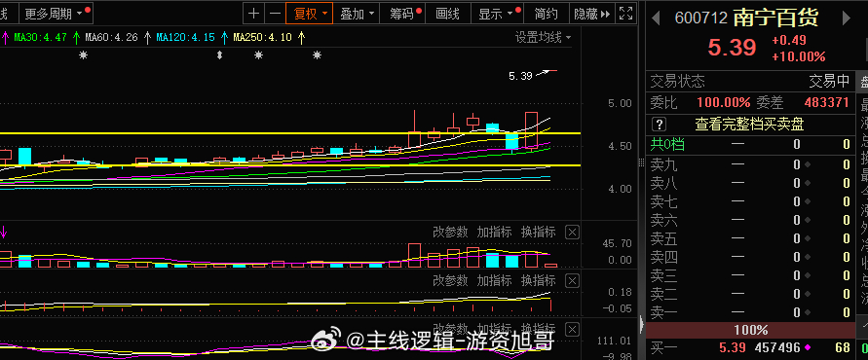Click MA250 moving average label
The image size is (868, 360).
(x=262, y=38)
